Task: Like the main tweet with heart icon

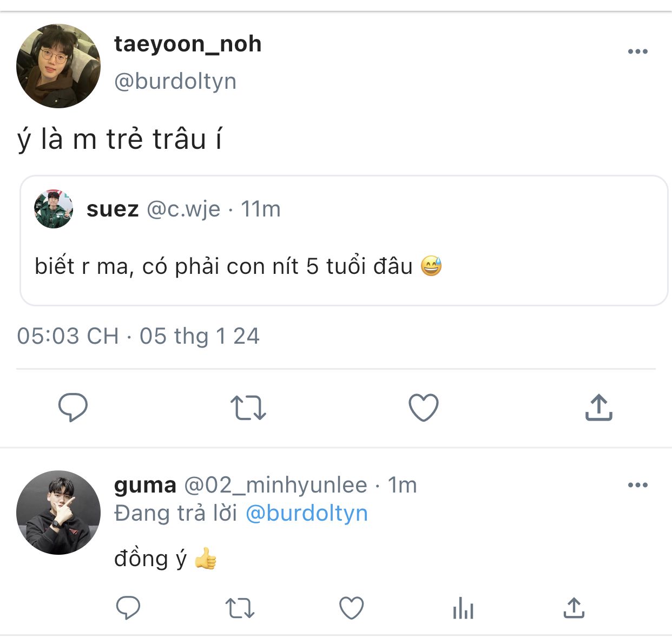Action: (x=423, y=408)
